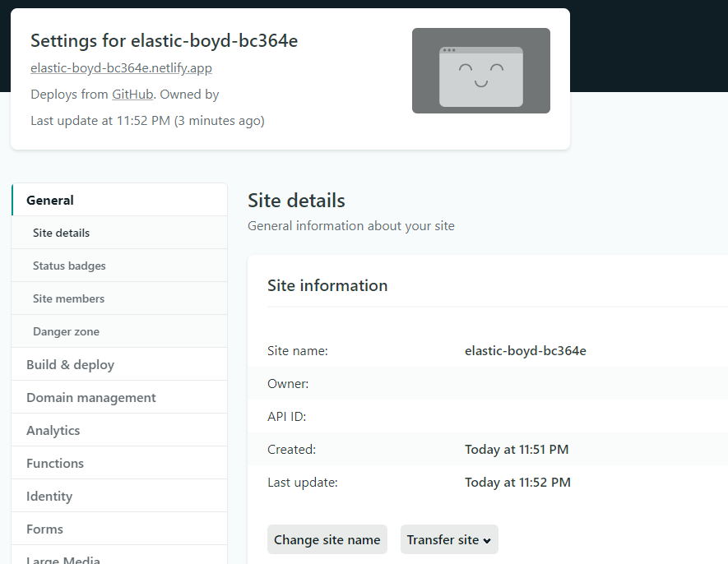Open the Forms settings section
This screenshot has width=728, height=564.
coord(44,529)
